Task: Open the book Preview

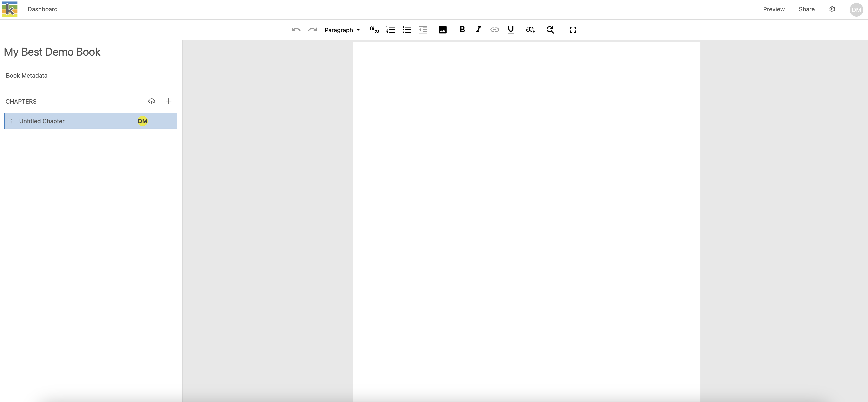Action: coord(774,9)
